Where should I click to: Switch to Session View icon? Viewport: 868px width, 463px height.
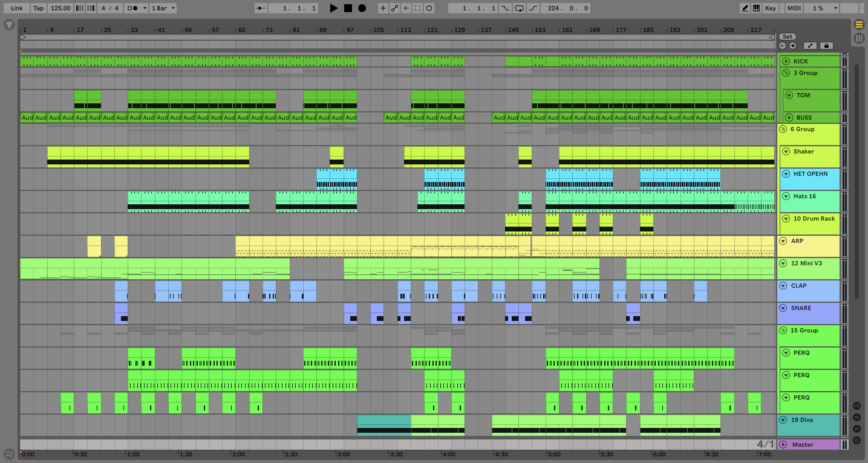859,38
